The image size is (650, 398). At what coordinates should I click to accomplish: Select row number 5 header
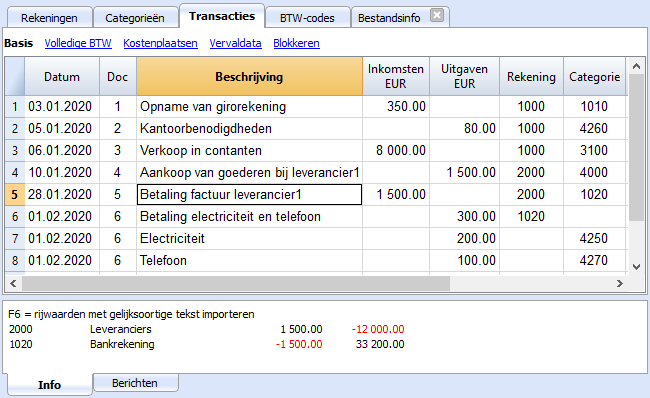[15, 194]
